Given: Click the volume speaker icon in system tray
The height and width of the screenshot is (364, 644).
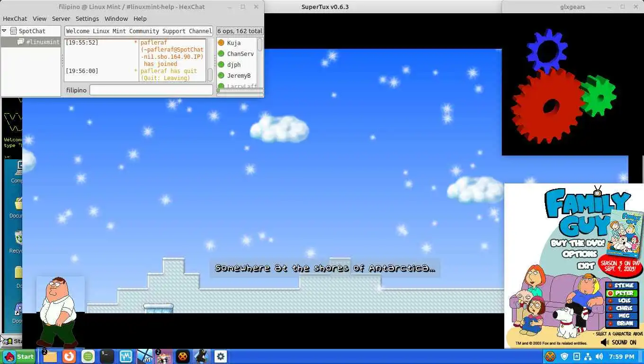Looking at the screenshot, I should click(599, 356).
